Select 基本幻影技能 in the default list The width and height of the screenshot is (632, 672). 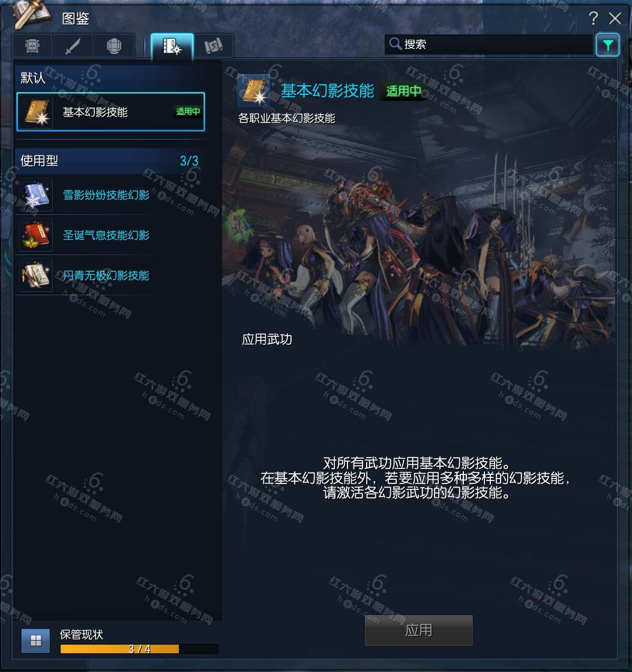[x=110, y=112]
